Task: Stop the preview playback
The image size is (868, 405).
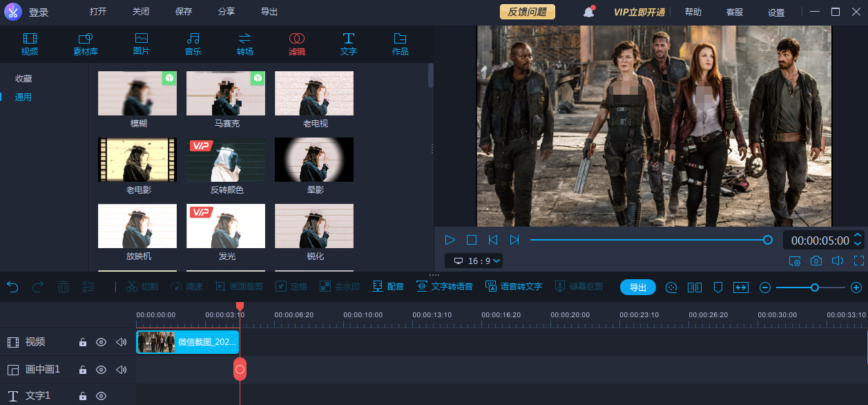Action: 472,240
